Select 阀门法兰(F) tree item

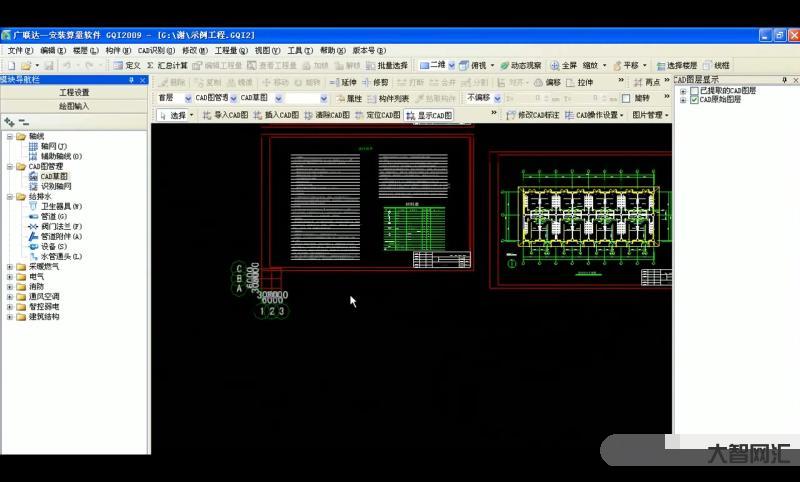coord(61,226)
